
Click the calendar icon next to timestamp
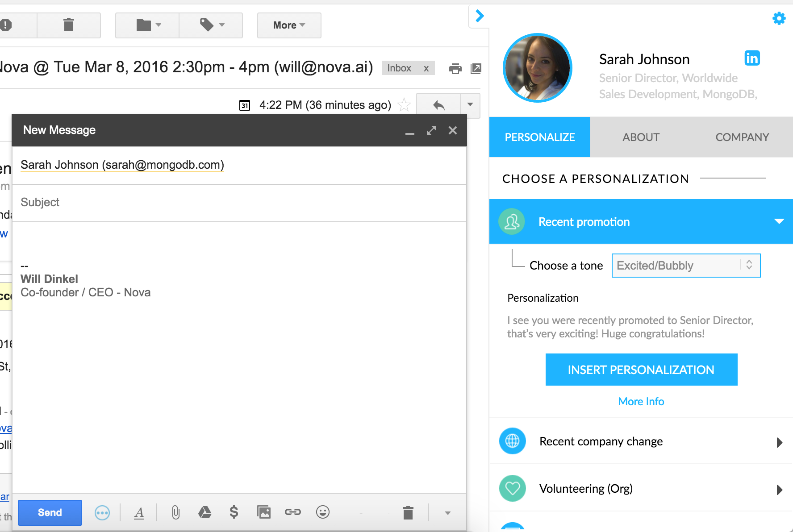[245, 105]
